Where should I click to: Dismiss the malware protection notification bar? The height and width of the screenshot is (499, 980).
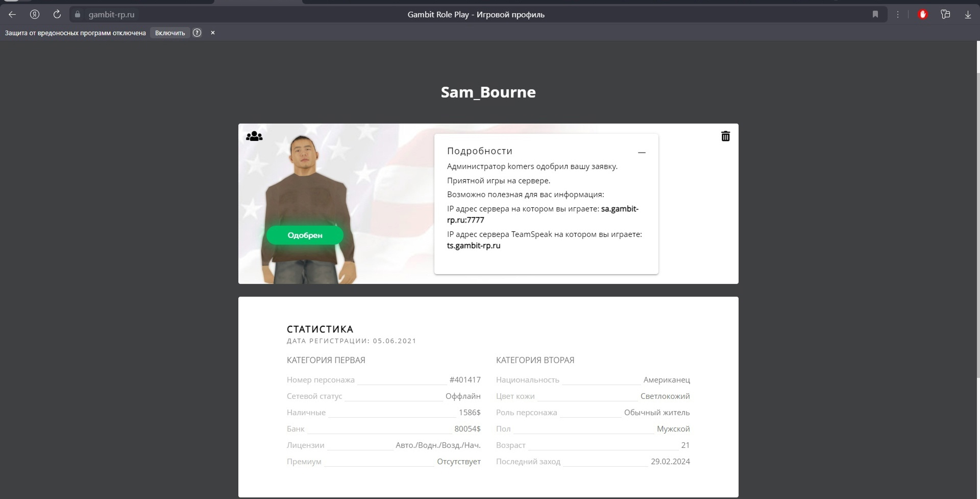coord(213,33)
